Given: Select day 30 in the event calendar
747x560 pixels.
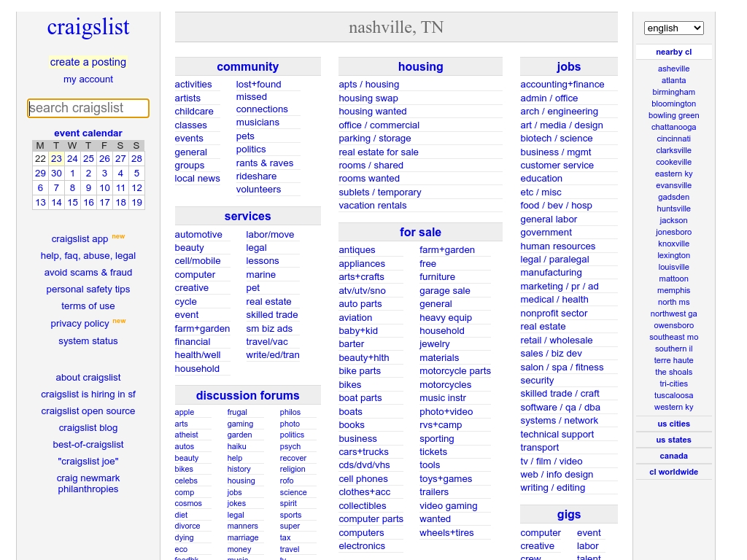Looking at the screenshot, I should [x=56, y=174].
